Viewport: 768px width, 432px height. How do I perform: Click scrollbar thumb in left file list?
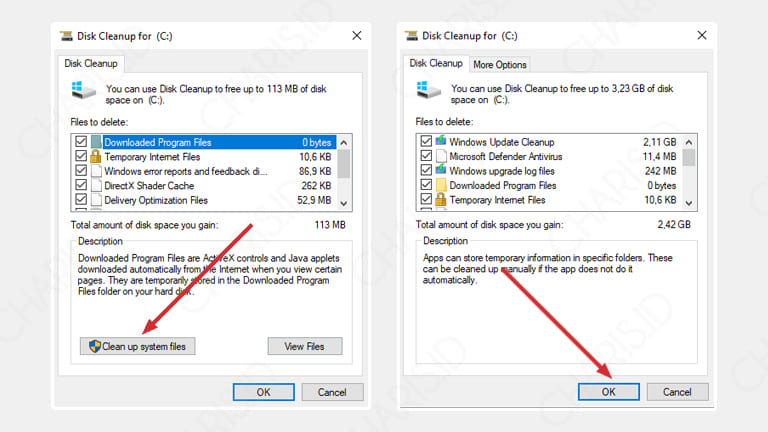coord(344,164)
